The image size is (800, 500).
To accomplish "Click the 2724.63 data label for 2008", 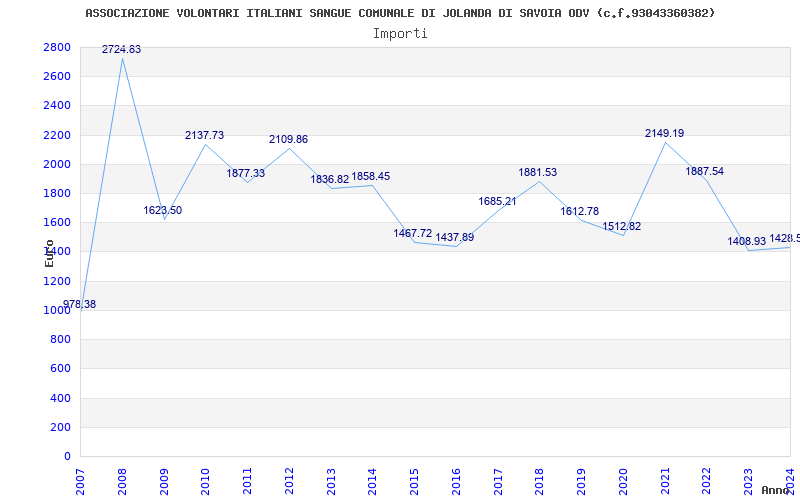I will pyautogui.click(x=121, y=49).
